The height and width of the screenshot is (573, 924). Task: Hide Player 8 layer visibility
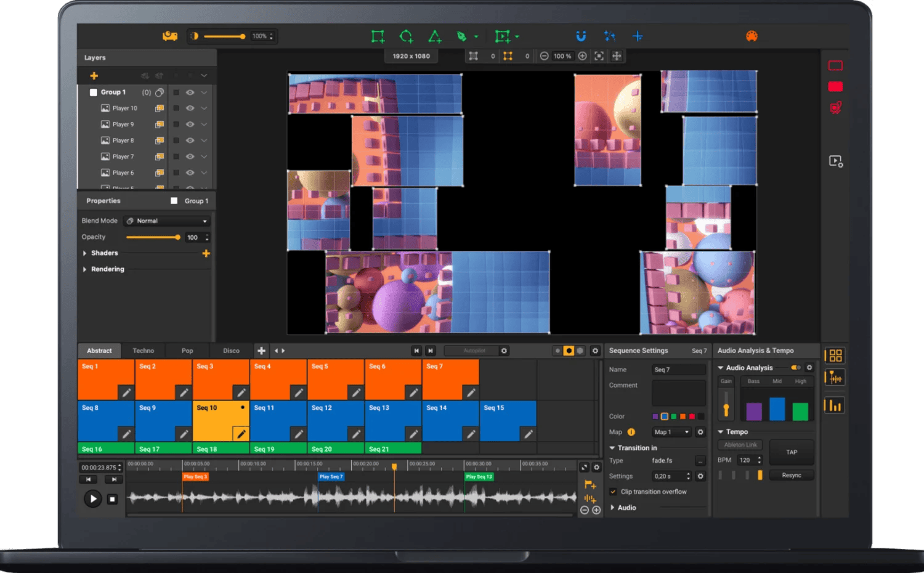190,140
